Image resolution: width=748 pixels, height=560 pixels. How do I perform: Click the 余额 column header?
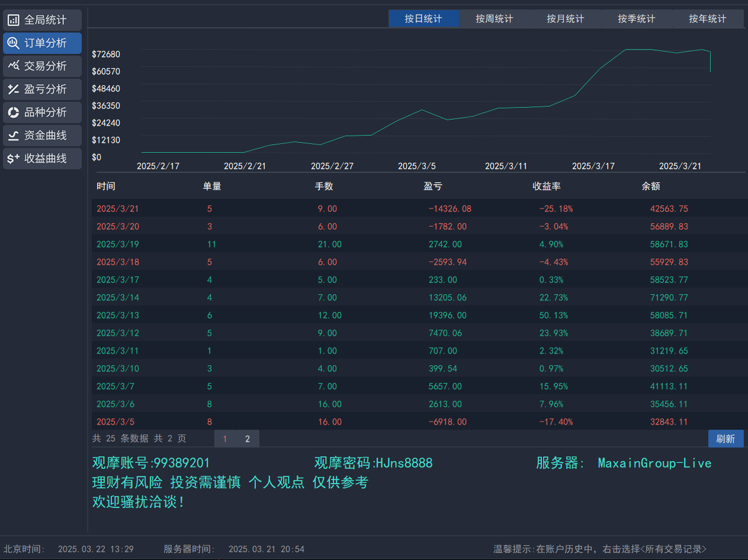click(651, 186)
